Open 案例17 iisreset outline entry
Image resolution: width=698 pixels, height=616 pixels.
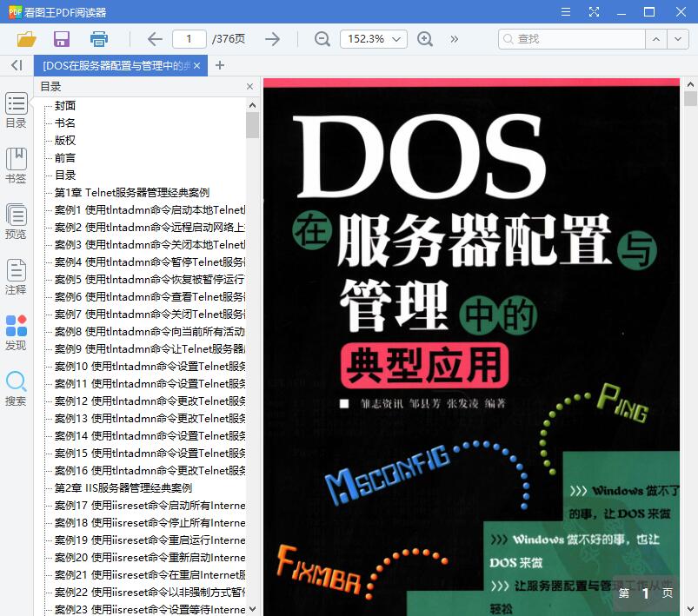(150, 505)
